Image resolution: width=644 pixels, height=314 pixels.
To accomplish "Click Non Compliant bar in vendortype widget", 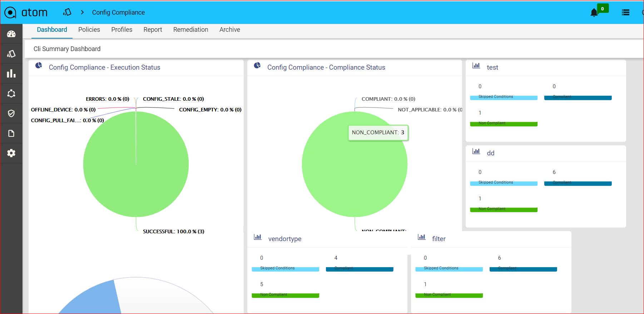I will click(x=285, y=295).
